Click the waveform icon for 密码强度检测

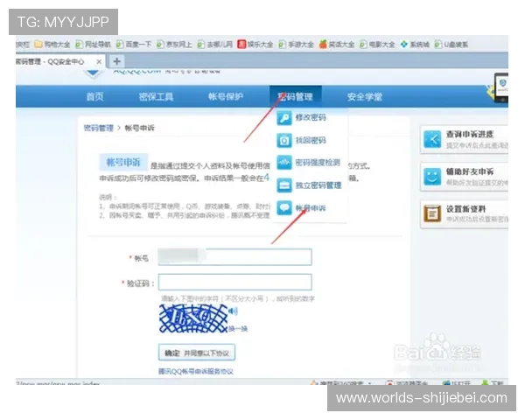tap(284, 163)
